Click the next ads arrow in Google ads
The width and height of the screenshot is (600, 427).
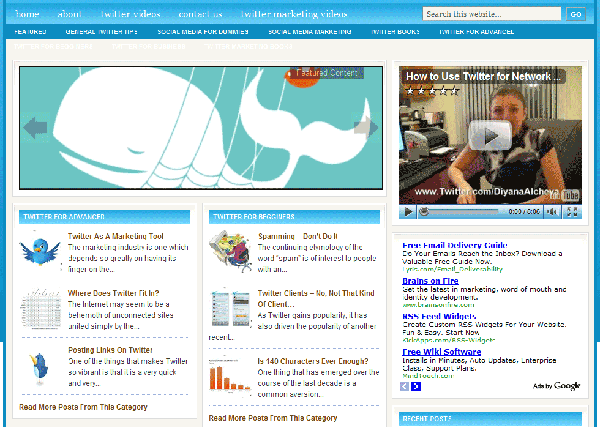pos(416,386)
